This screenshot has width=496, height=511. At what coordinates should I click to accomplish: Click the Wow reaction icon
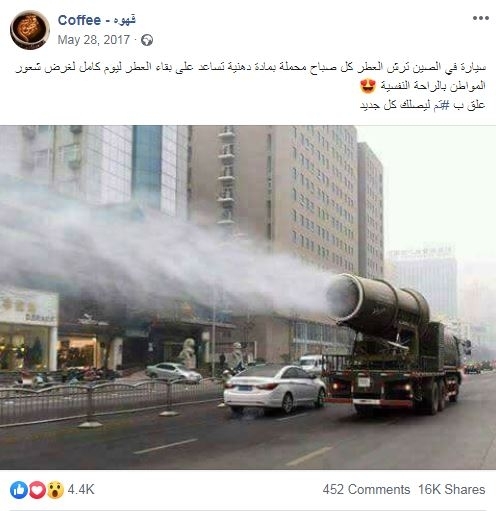click(55, 490)
